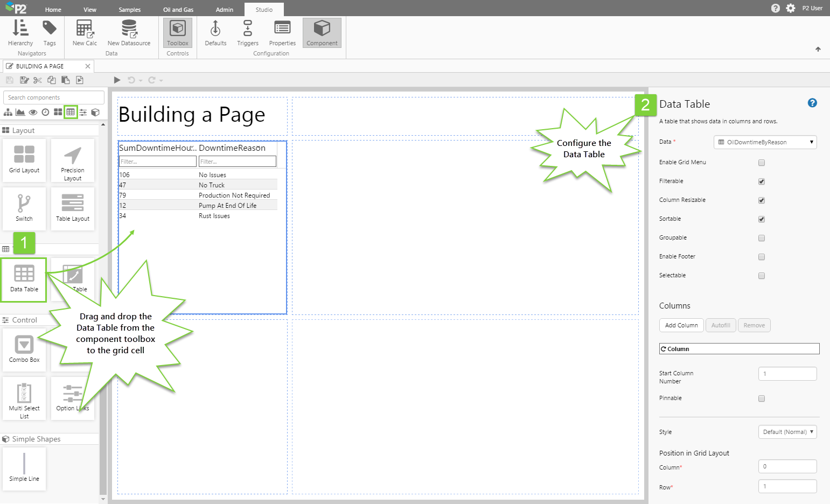Expand the Style dropdown

pos(787,432)
